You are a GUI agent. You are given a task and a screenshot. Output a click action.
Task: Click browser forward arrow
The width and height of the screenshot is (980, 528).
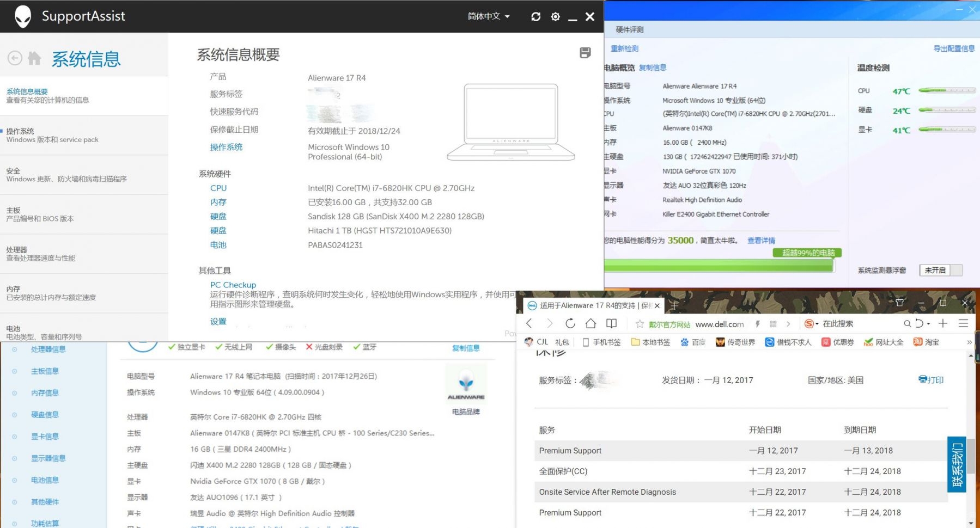(x=549, y=323)
